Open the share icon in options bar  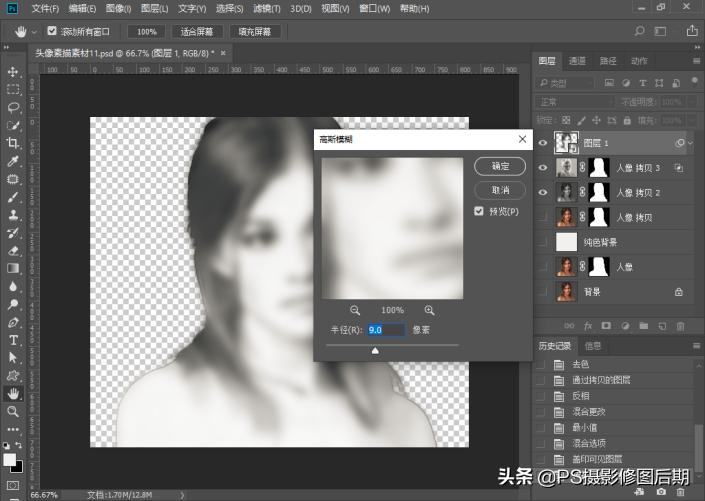pyautogui.click(x=692, y=31)
